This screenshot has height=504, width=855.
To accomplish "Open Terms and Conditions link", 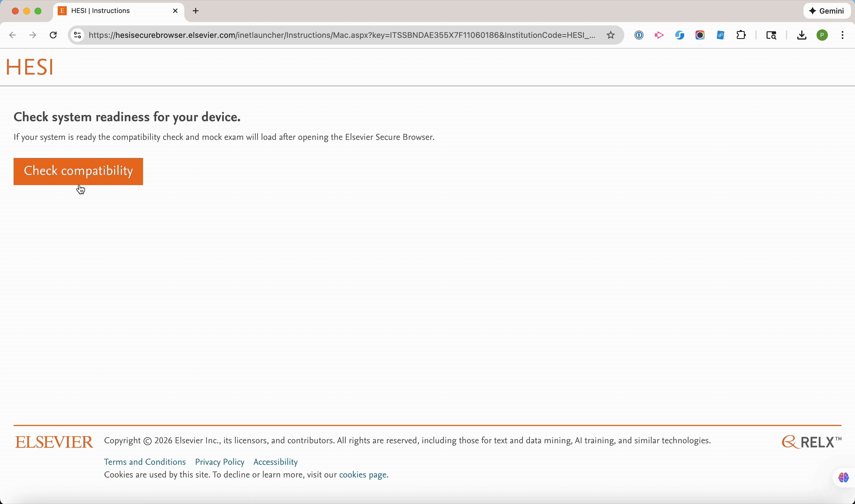I will 145,462.
